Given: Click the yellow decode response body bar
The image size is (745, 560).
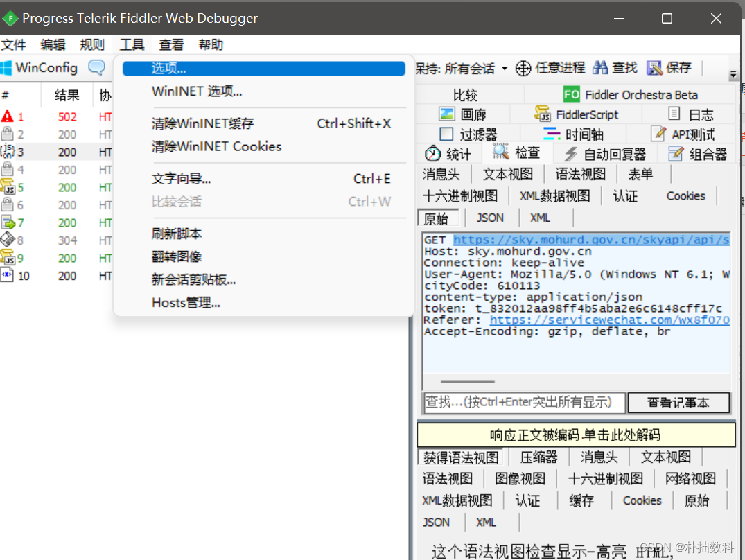Looking at the screenshot, I should tap(576, 435).
